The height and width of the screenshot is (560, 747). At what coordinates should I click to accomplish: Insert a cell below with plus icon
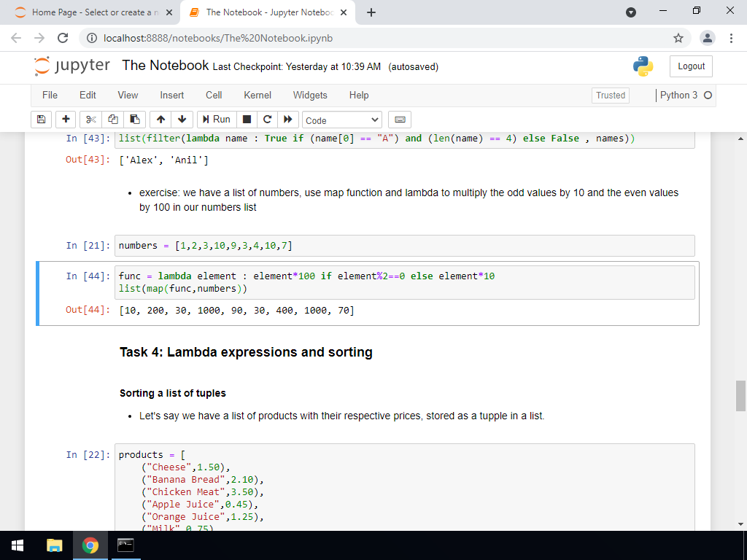click(66, 120)
